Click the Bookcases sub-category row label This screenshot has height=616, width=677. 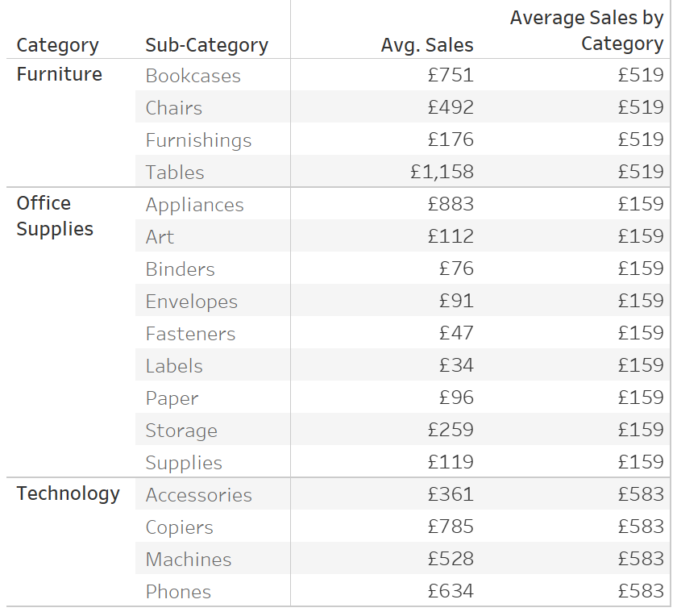[x=193, y=76]
